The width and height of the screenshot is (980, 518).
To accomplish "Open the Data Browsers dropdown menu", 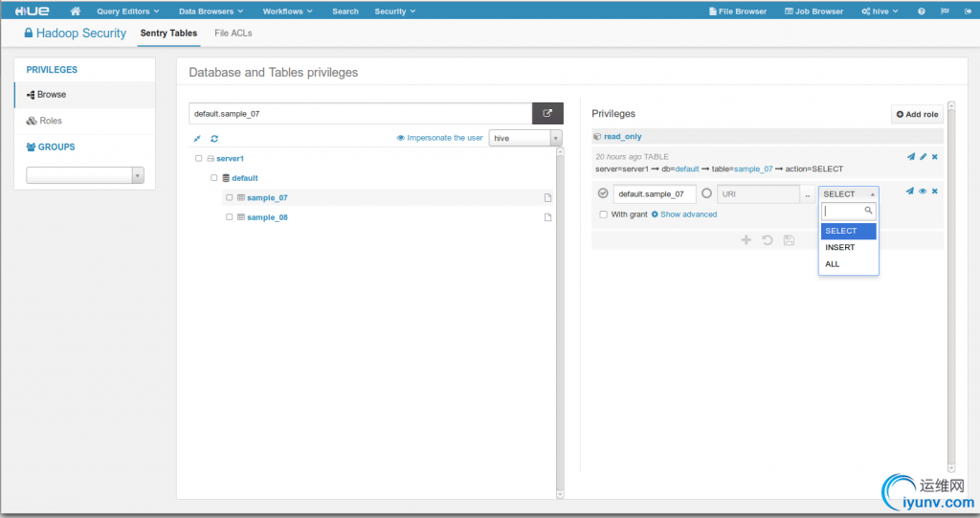I will (x=211, y=11).
